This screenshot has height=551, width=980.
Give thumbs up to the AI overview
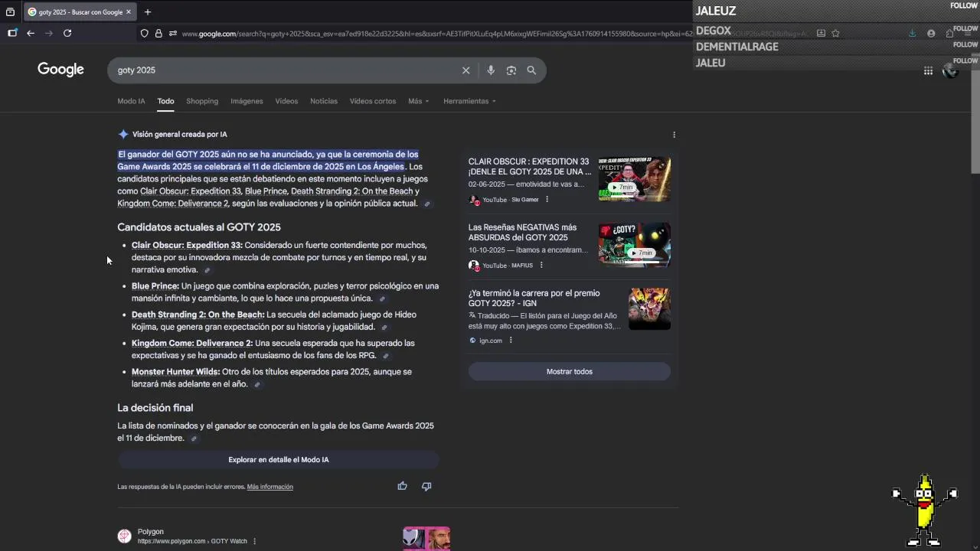click(403, 486)
